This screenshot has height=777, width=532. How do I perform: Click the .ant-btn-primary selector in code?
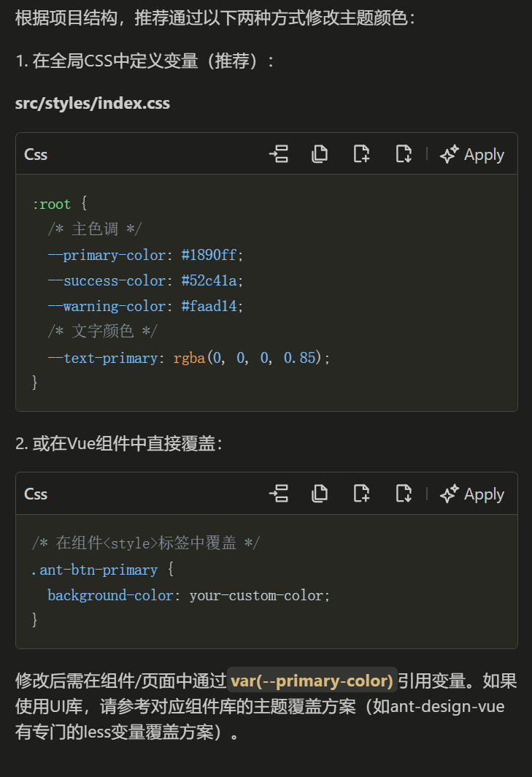(x=94, y=570)
